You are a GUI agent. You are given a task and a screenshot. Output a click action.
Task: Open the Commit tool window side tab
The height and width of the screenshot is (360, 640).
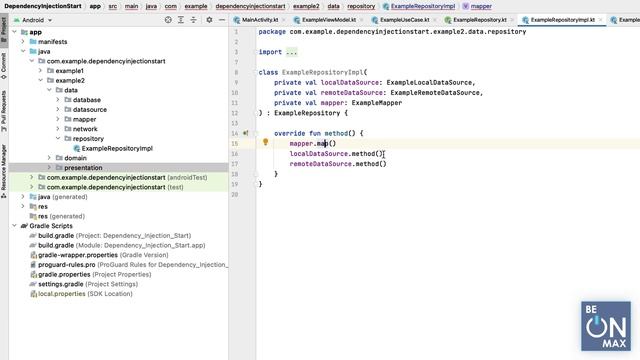4,65
